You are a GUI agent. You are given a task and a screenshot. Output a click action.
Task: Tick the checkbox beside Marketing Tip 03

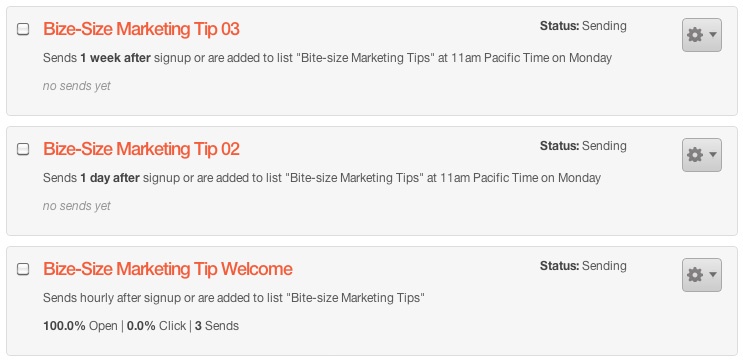[x=23, y=29]
